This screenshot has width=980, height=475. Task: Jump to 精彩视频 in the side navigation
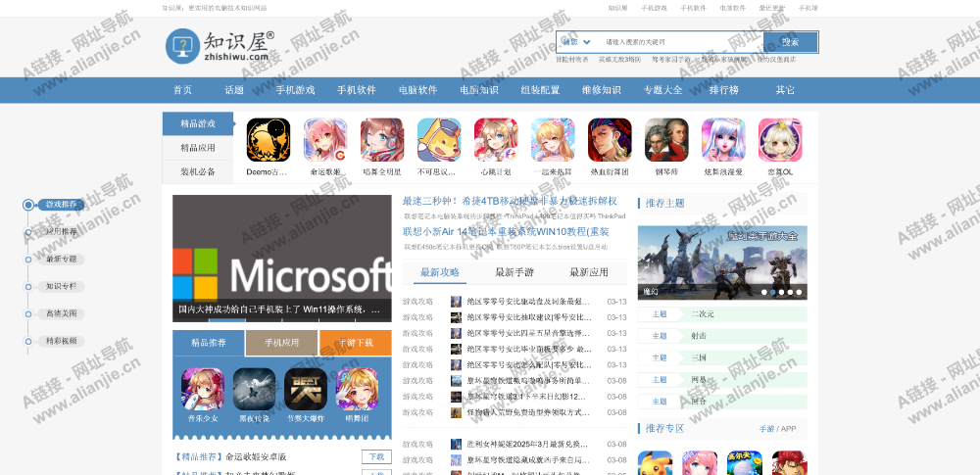pyautogui.click(x=61, y=341)
